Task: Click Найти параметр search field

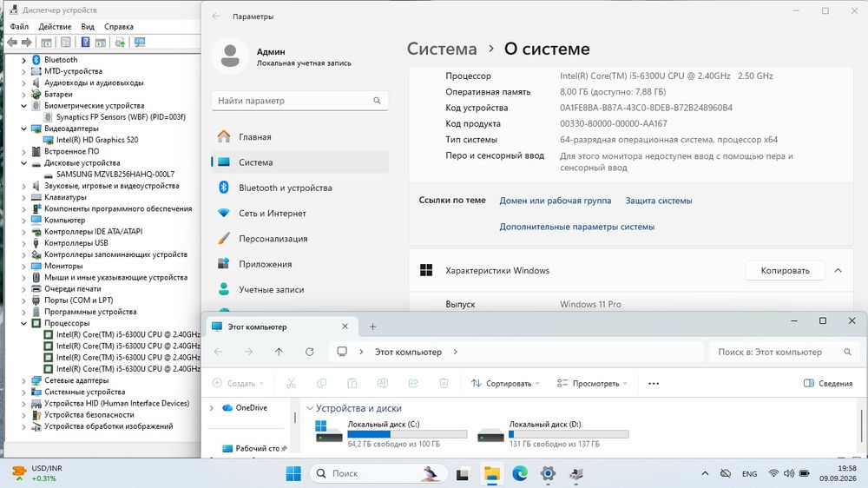Action: click(299, 101)
